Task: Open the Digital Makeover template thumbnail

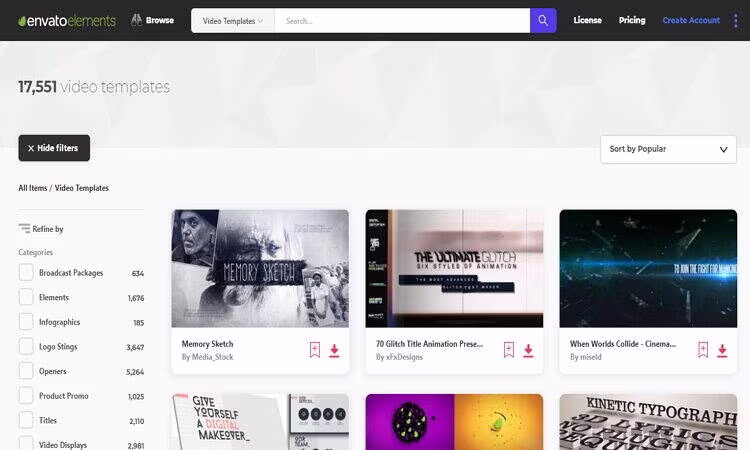Action: pyautogui.click(x=260, y=422)
